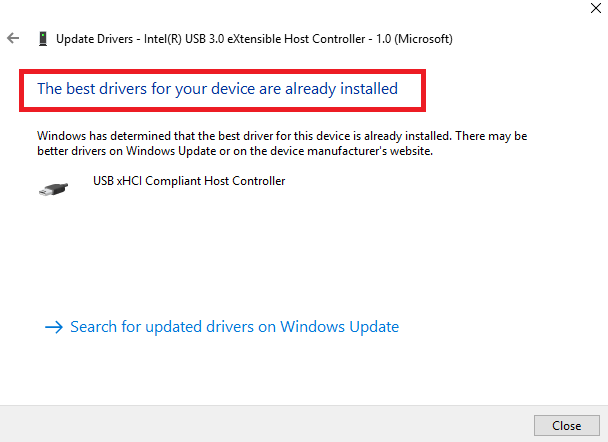Click the words Windows Update in the blue link

coord(340,327)
